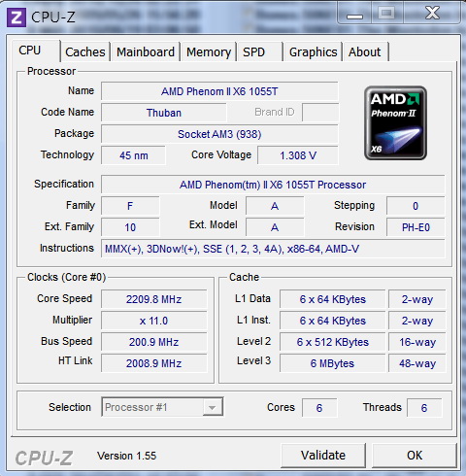Click the Family value F
This screenshot has height=476, width=466.
pos(130,206)
